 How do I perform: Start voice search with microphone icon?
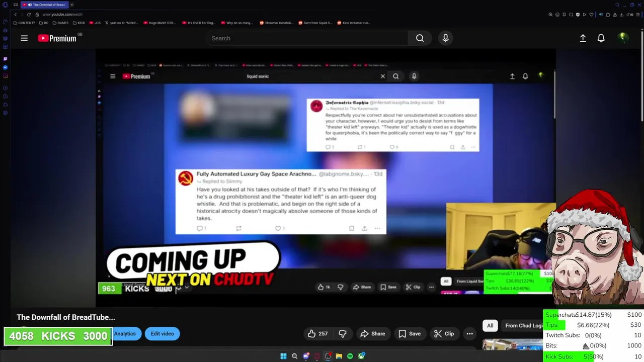(x=445, y=38)
